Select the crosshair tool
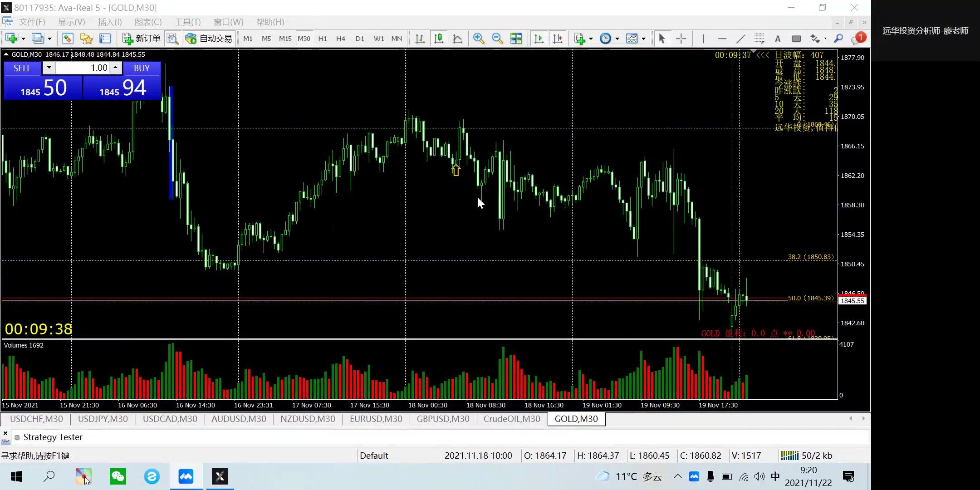Viewport: 980px width, 490px height. (x=681, y=39)
